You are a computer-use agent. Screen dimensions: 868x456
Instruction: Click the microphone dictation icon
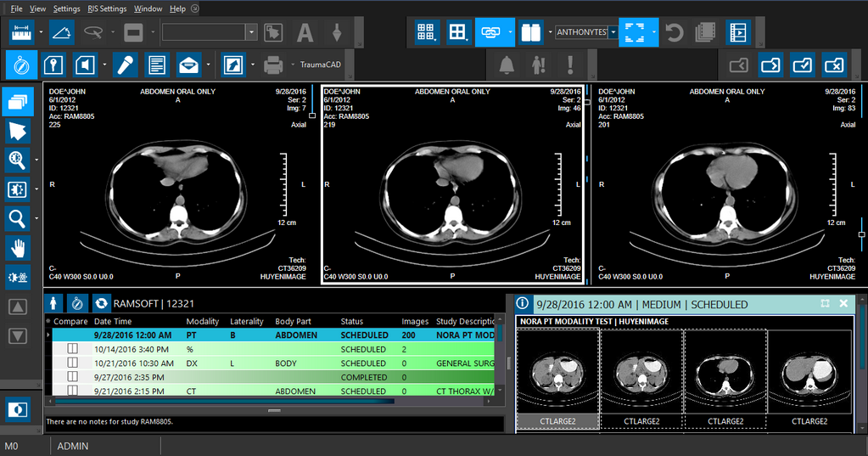coord(126,65)
